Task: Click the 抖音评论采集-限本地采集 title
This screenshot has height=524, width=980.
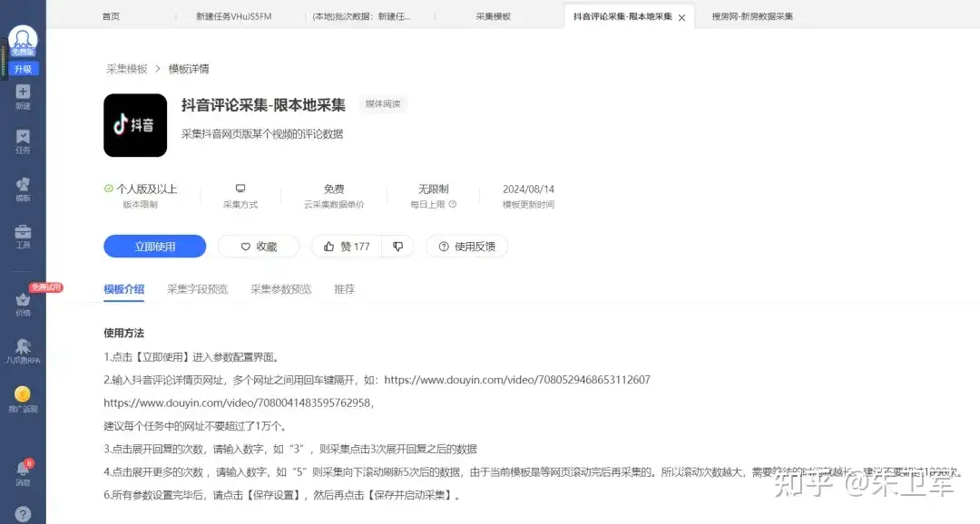Action: coord(263,104)
